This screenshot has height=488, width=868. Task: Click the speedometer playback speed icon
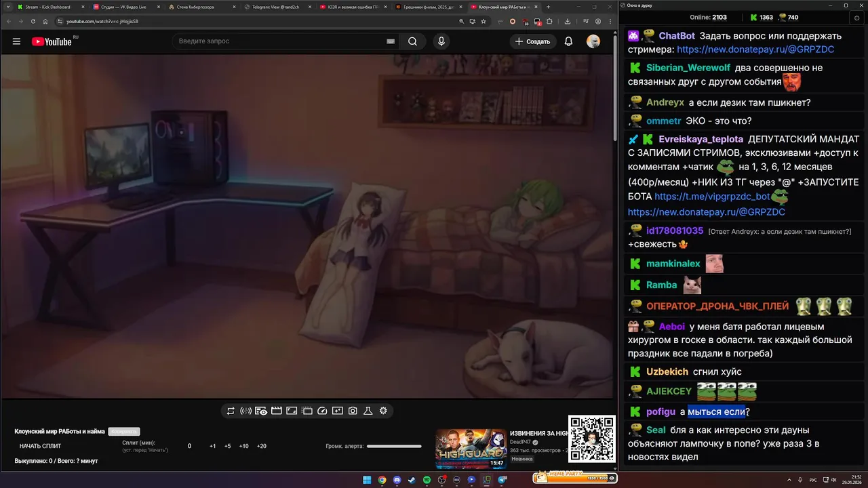click(322, 411)
